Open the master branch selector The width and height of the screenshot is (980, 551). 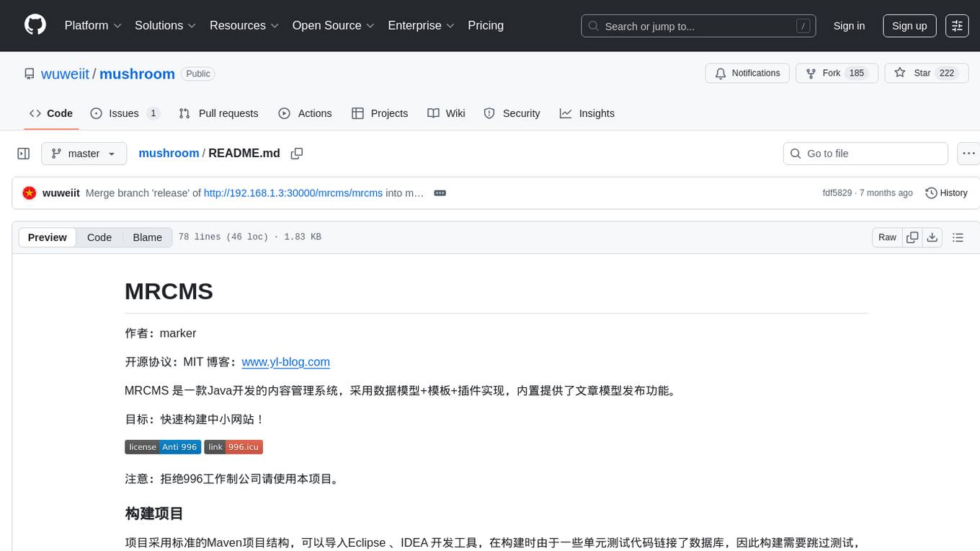point(84,154)
